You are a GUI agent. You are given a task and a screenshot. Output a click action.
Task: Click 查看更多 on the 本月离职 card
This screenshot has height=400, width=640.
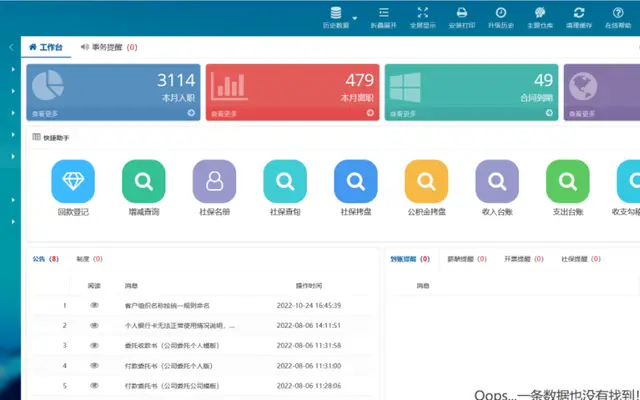pyautogui.click(x=224, y=114)
